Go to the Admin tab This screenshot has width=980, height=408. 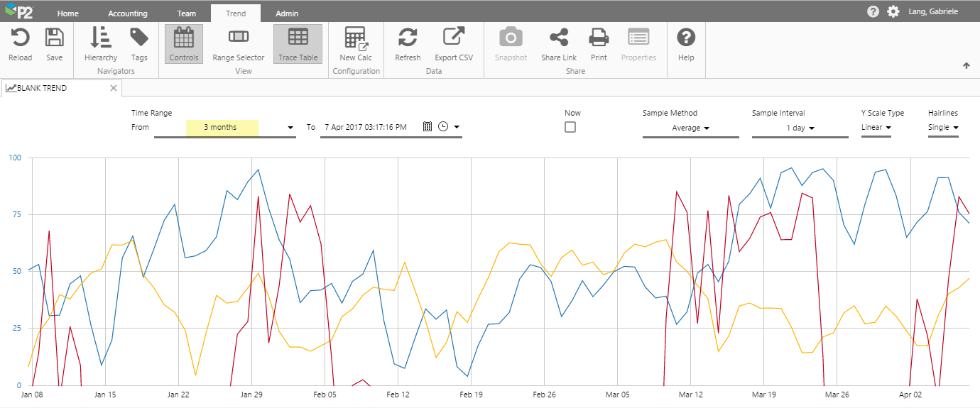click(x=287, y=13)
